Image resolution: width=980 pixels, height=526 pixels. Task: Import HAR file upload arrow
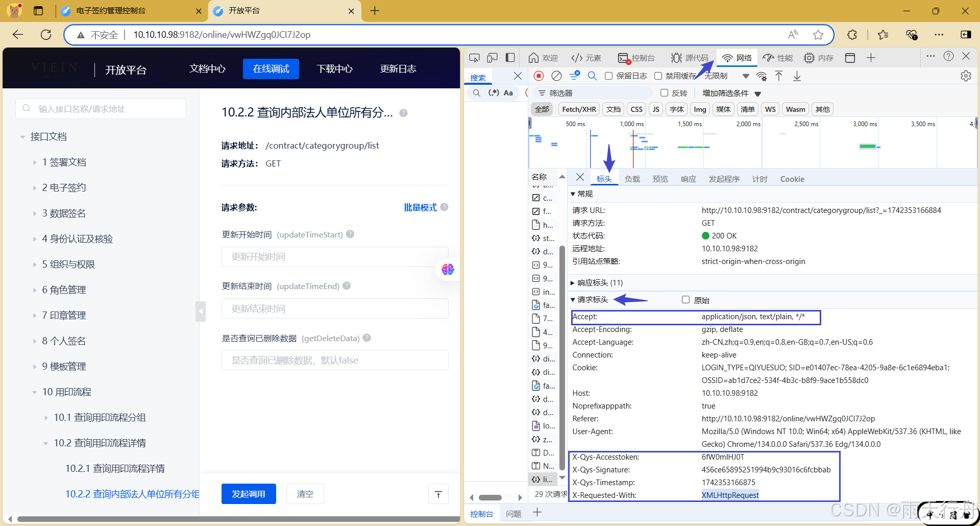click(x=779, y=76)
